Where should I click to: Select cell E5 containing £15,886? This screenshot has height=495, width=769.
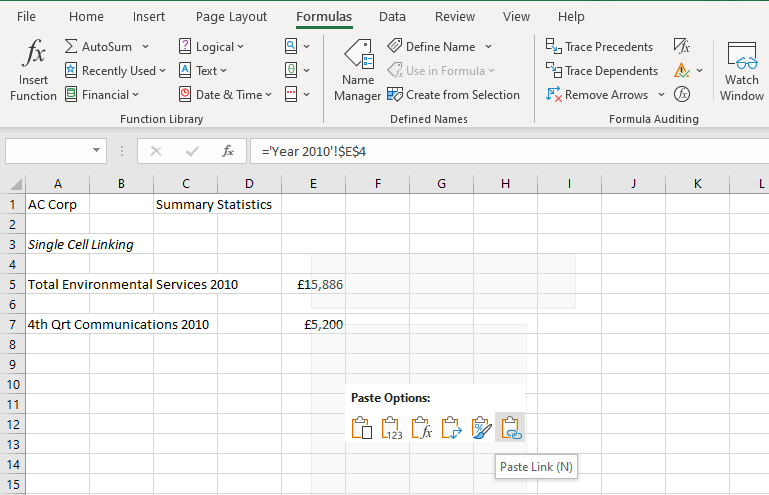click(x=313, y=284)
